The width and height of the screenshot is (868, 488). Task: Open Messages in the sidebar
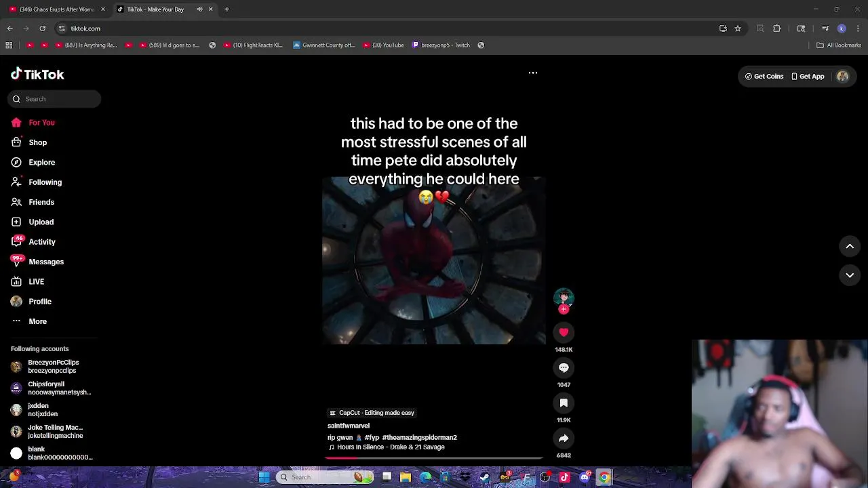click(x=37, y=262)
